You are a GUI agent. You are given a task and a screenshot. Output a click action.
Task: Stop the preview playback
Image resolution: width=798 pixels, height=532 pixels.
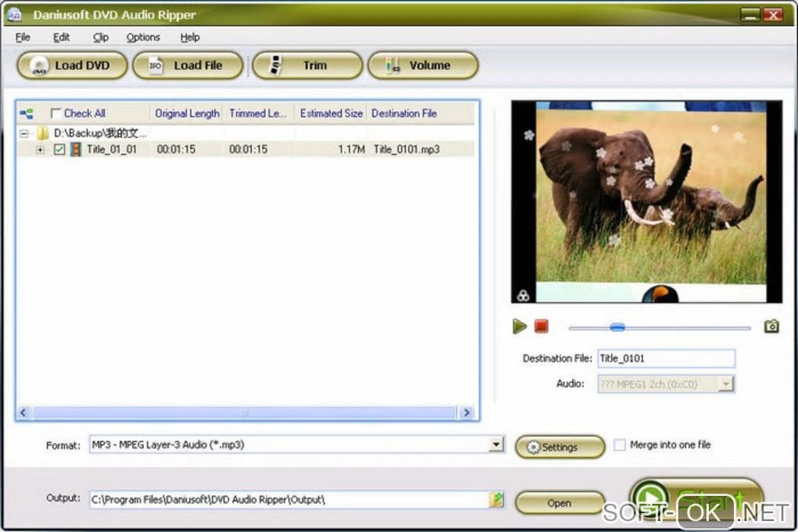point(541,326)
